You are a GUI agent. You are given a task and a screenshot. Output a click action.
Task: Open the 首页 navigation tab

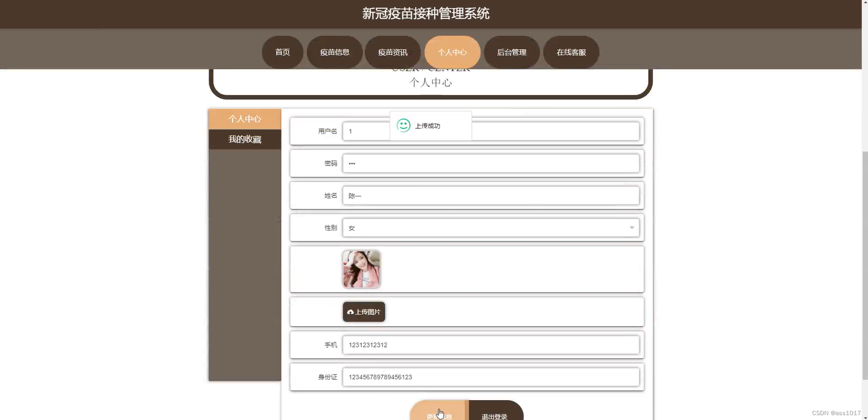(283, 52)
